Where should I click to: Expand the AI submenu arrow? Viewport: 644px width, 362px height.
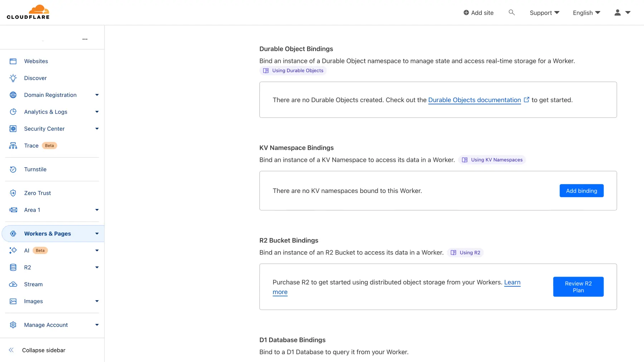click(x=97, y=251)
